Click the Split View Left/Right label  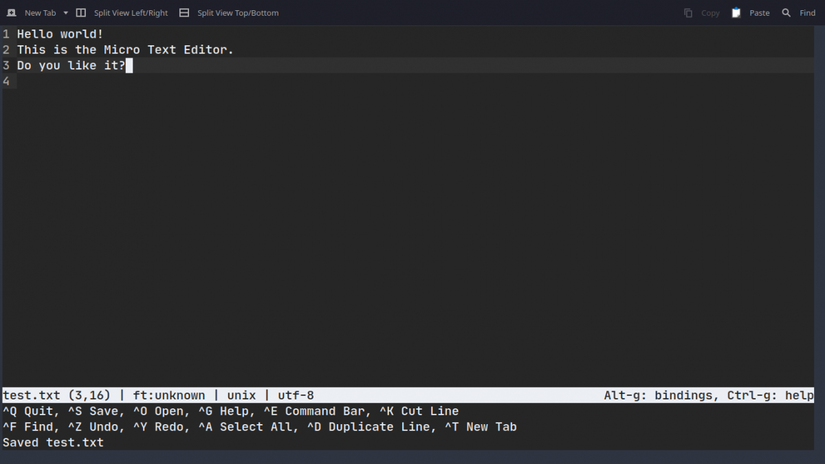coord(130,13)
